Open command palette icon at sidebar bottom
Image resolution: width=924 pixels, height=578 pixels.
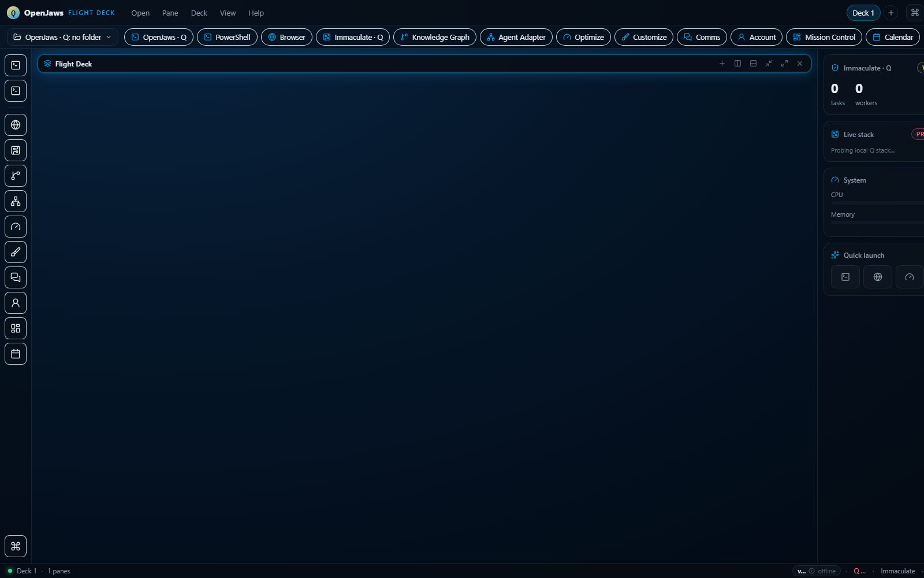click(x=16, y=546)
